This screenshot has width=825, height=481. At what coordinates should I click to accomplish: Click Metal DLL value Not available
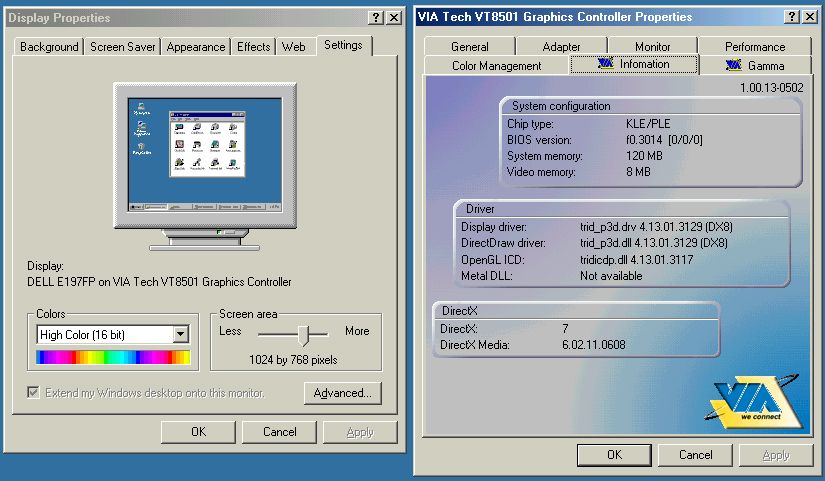point(611,276)
